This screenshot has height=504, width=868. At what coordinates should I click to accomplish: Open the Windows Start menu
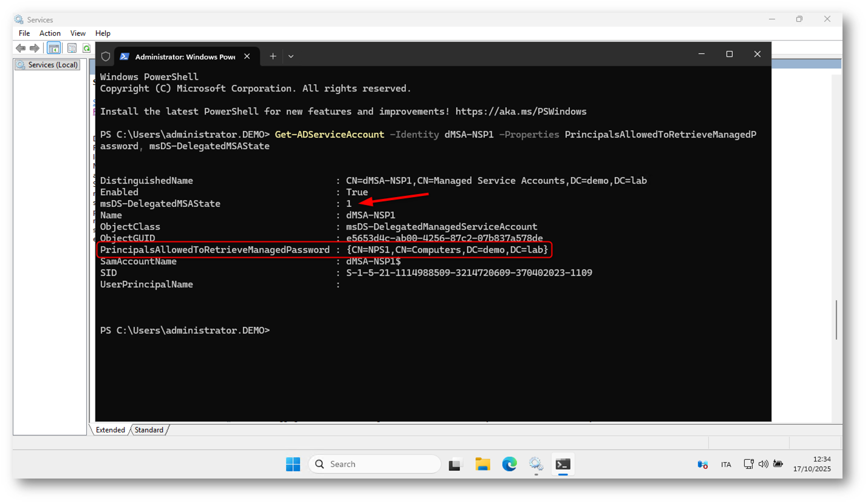point(293,465)
